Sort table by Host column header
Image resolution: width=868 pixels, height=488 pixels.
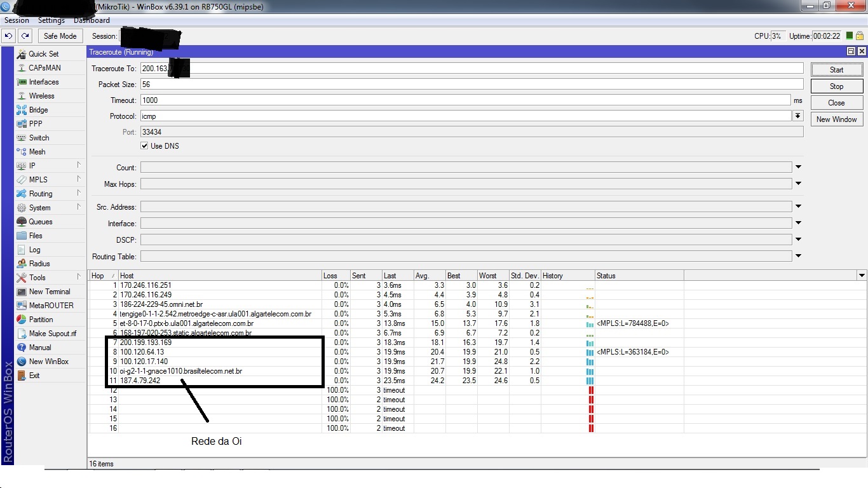click(220, 276)
